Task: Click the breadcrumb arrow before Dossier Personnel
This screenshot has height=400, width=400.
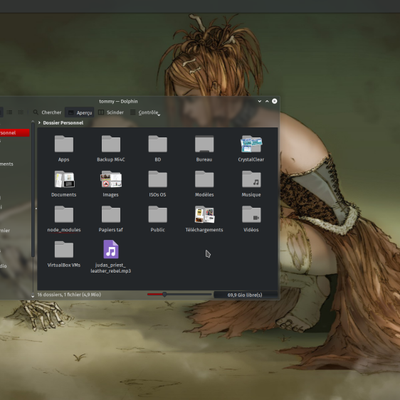Action: coord(39,123)
